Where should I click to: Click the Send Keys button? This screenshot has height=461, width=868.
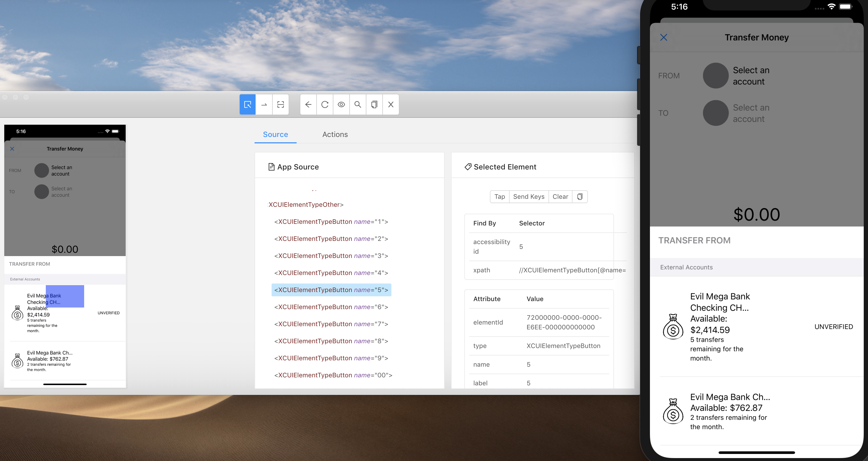coord(528,197)
